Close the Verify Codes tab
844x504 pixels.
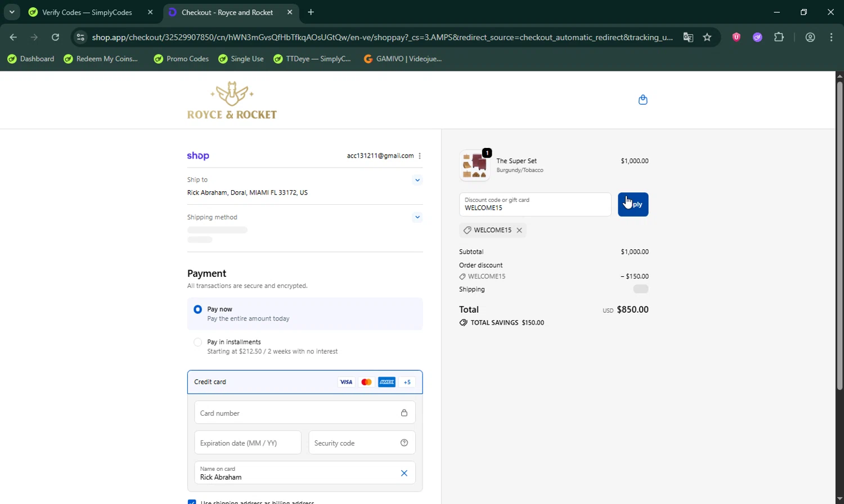click(150, 12)
